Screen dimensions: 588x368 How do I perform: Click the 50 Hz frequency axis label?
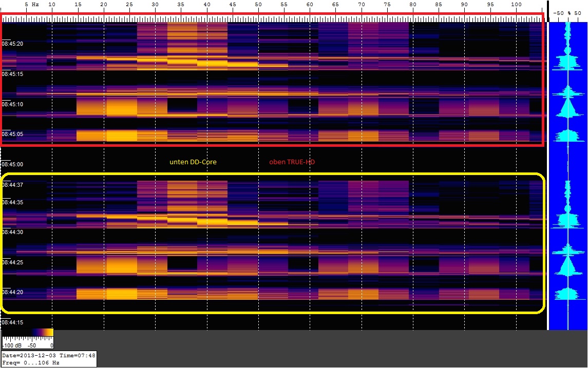pyautogui.click(x=258, y=4)
